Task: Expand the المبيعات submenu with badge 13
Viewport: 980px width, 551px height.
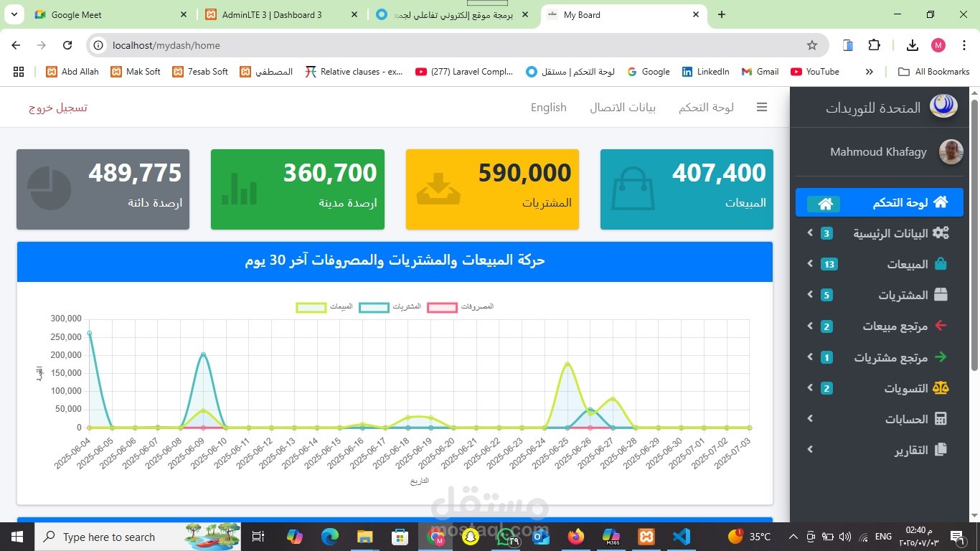Action: [x=809, y=263]
